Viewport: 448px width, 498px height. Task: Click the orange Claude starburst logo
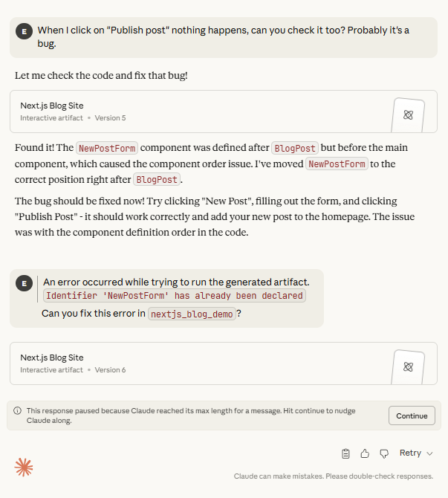[24, 467]
